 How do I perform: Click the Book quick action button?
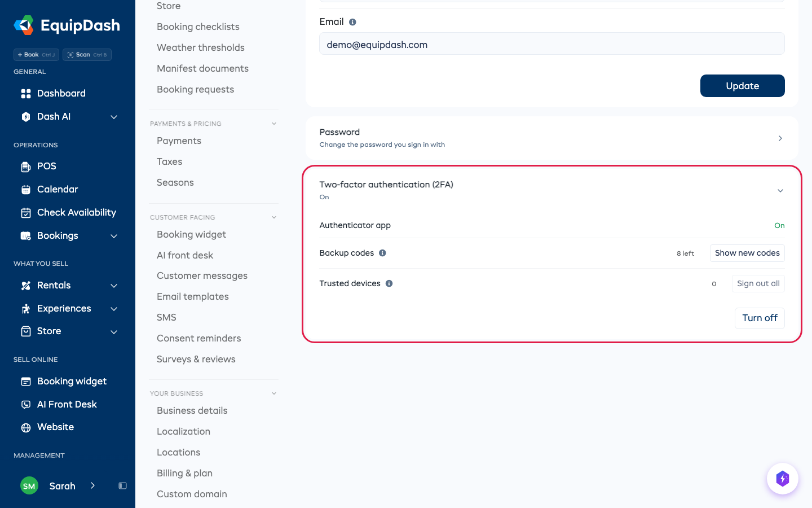(x=36, y=55)
